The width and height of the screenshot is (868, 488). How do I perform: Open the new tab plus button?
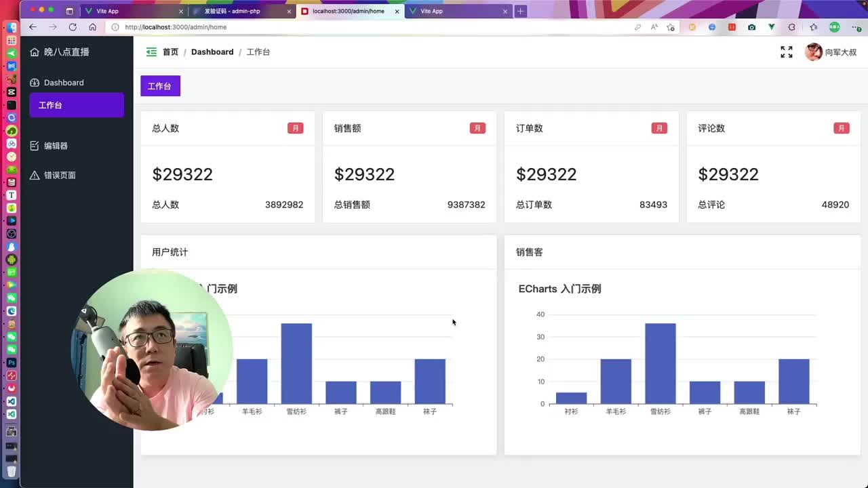coord(520,12)
